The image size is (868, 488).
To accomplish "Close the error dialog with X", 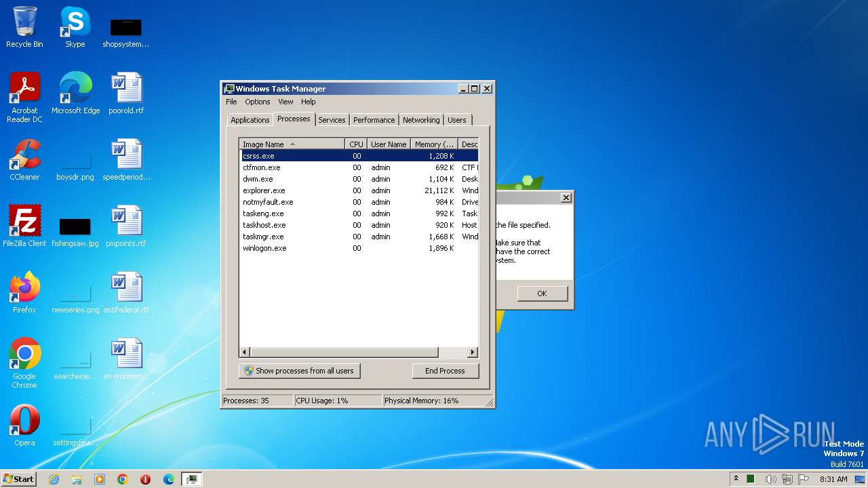I will 566,198.
